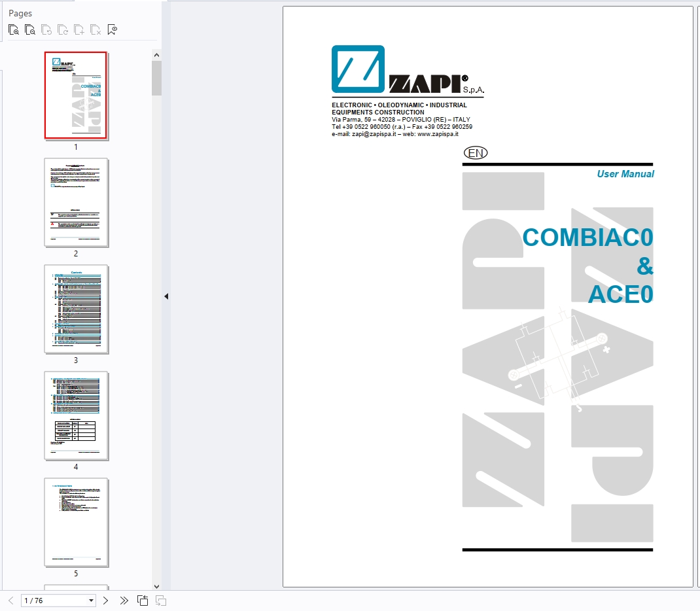Click the next view icon in the bottom bar
Image resolution: width=700 pixels, height=611 pixels.
click(161, 601)
